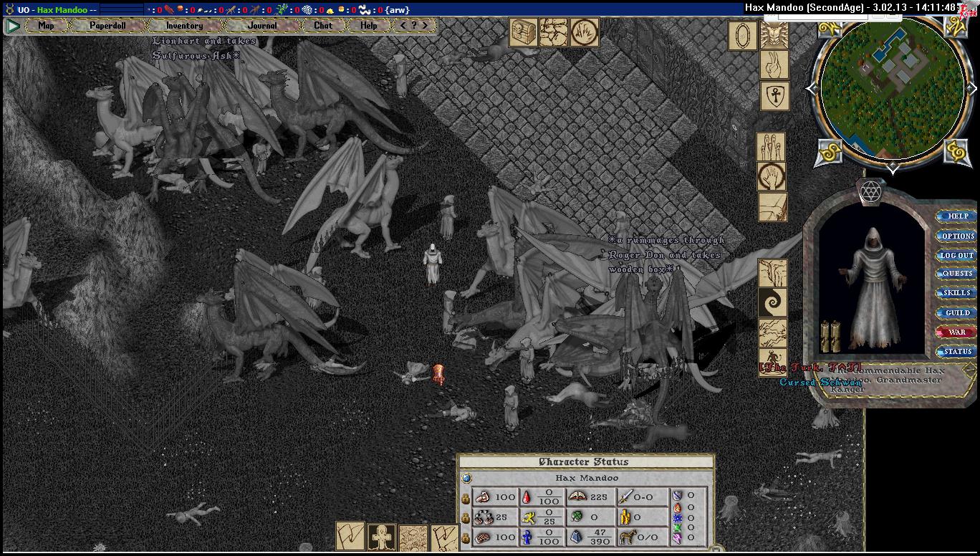Image resolution: width=980 pixels, height=556 pixels.
Task: Toggle the red WAR mode button
Action: coord(957,332)
